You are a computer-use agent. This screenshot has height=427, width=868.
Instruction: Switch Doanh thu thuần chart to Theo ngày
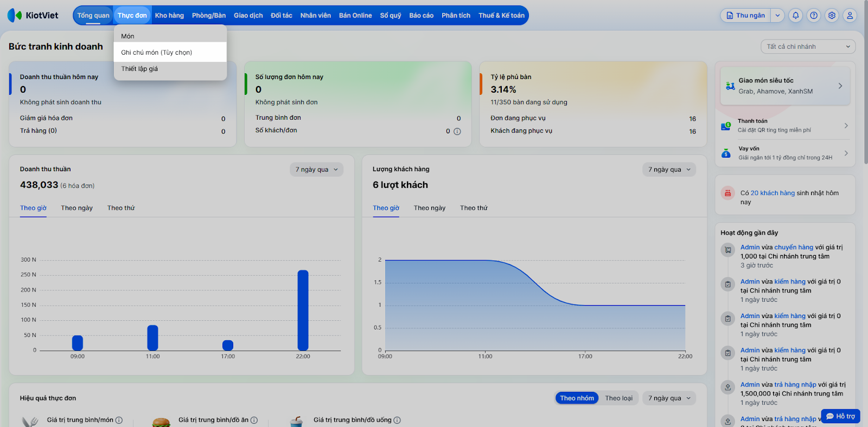(77, 208)
